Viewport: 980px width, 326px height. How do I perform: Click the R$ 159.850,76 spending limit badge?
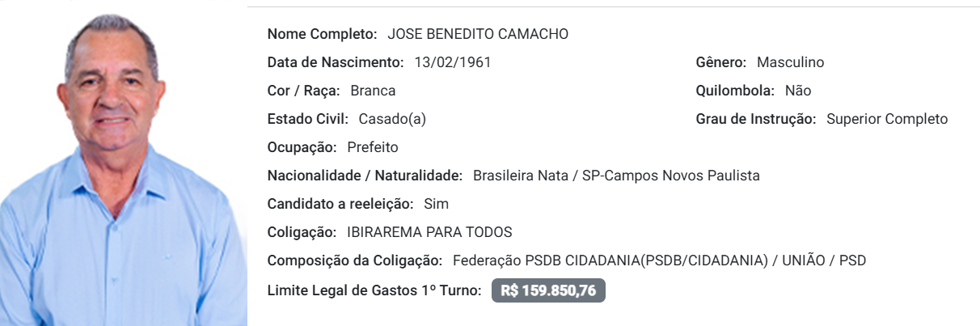click(x=548, y=290)
